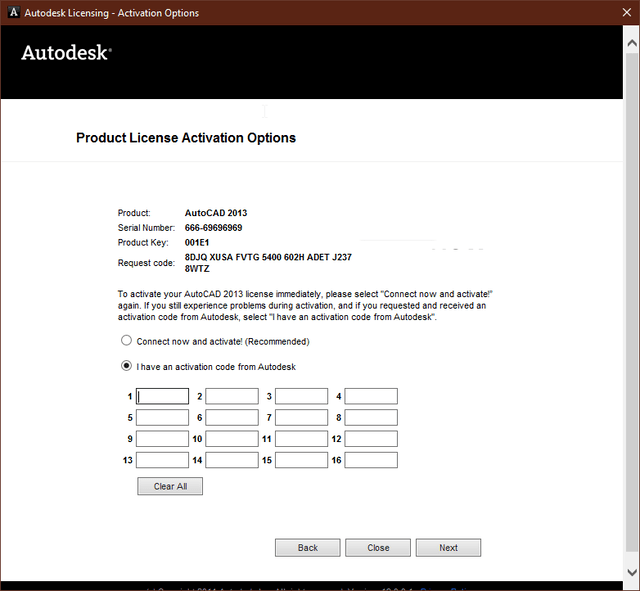
Task: Click the Autodesk A title bar icon
Action: tap(14, 12)
